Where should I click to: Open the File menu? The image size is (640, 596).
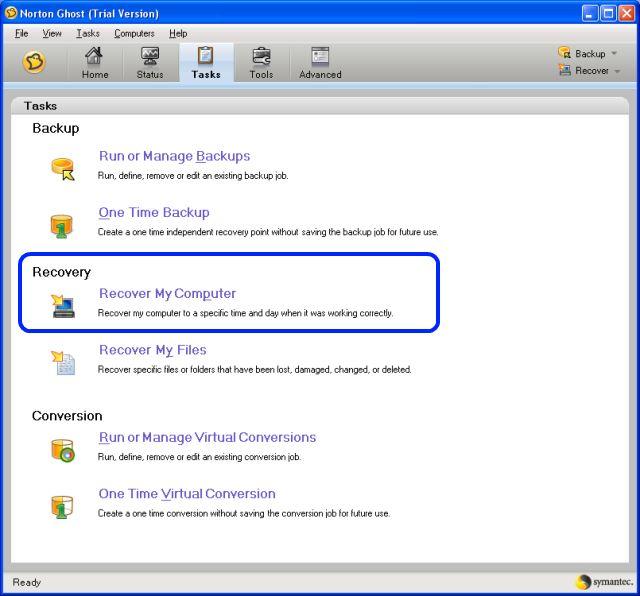point(22,33)
